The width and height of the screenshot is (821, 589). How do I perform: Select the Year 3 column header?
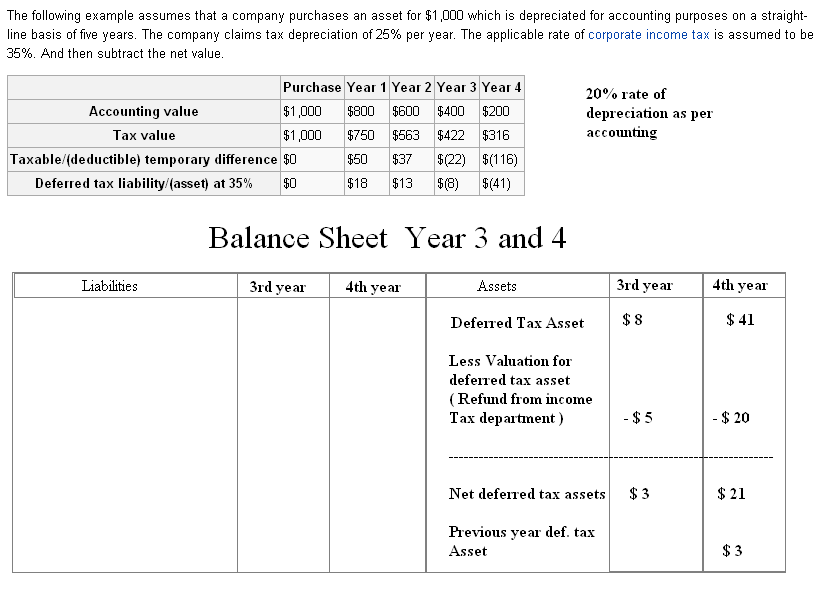point(455,87)
